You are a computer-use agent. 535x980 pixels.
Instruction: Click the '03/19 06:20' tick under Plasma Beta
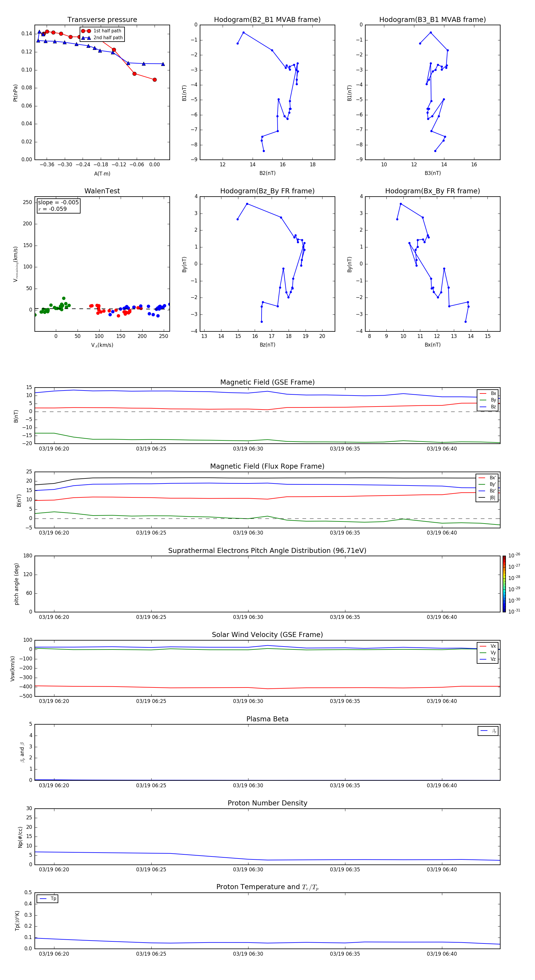[54, 785]
